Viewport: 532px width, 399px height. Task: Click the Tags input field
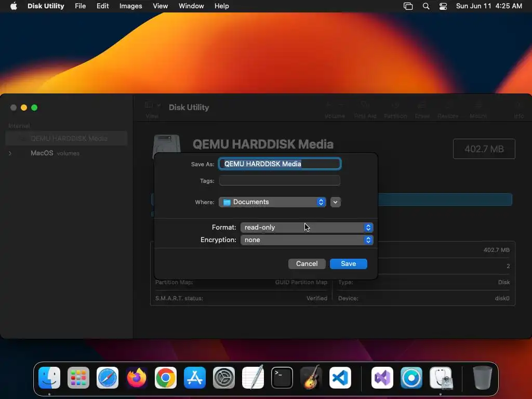point(280,180)
